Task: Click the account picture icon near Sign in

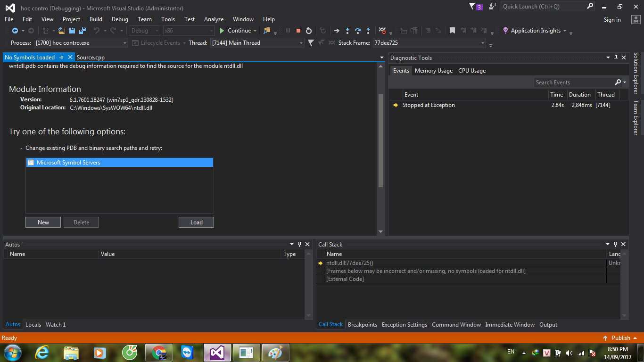Action: pos(636,19)
